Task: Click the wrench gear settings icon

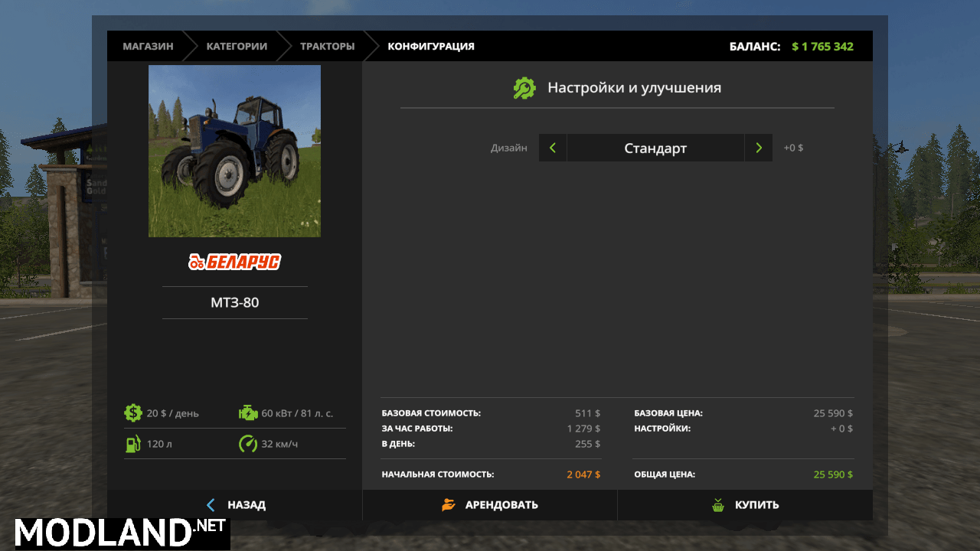Action: pyautogui.click(x=524, y=88)
